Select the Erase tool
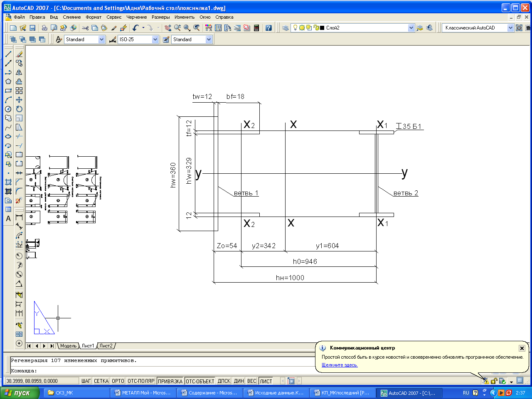The image size is (532, 399). pyautogui.click(x=19, y=54)
